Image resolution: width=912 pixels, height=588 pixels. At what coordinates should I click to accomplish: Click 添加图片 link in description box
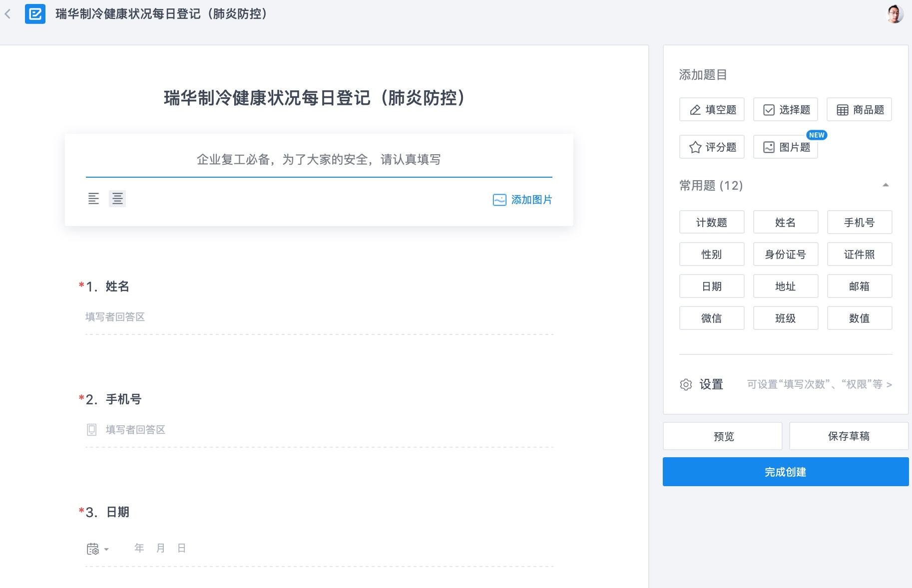point(531,200)
